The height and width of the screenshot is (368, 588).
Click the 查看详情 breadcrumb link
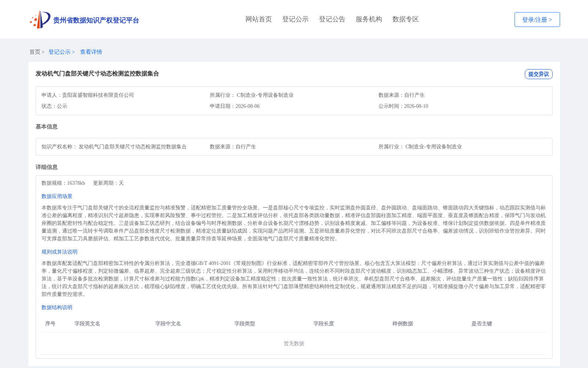(91, 52)
